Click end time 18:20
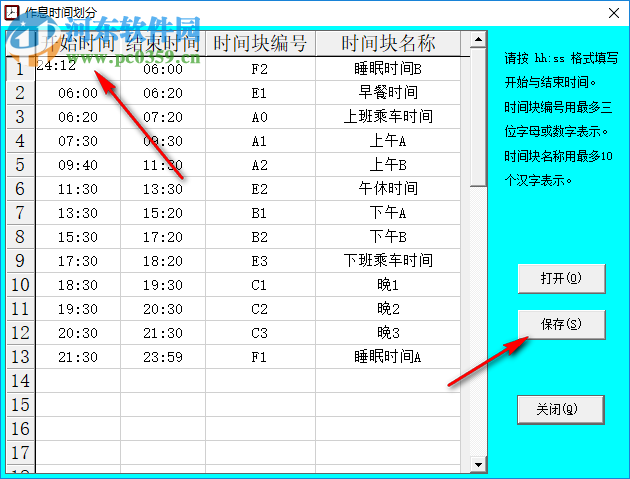Screen dimensions: 630x479 (163, 261)
